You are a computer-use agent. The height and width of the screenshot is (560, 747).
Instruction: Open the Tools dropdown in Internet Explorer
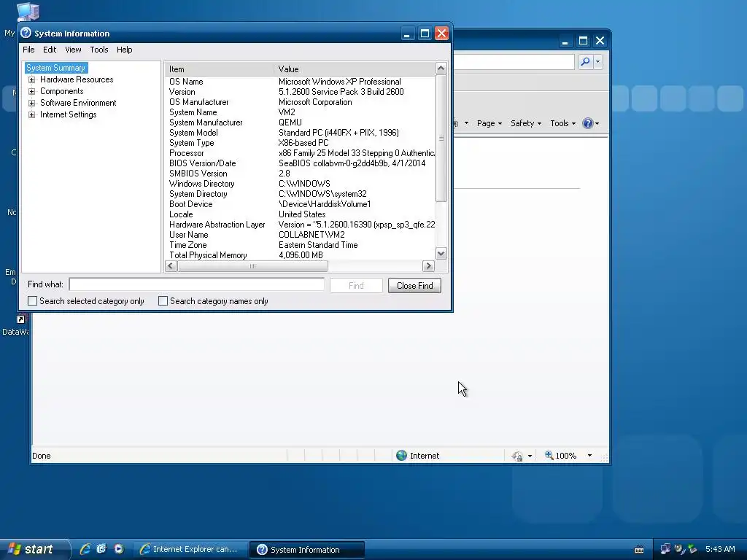(562, 123)
